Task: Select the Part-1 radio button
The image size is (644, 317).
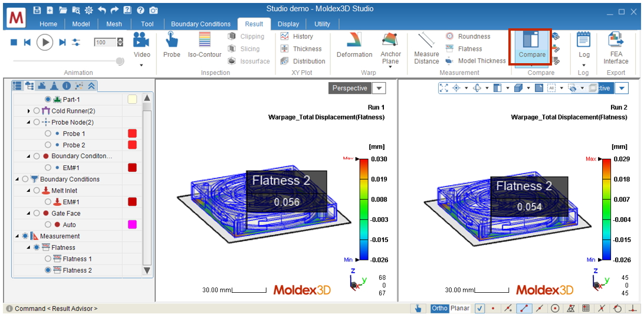Action: tap(48, 99)
